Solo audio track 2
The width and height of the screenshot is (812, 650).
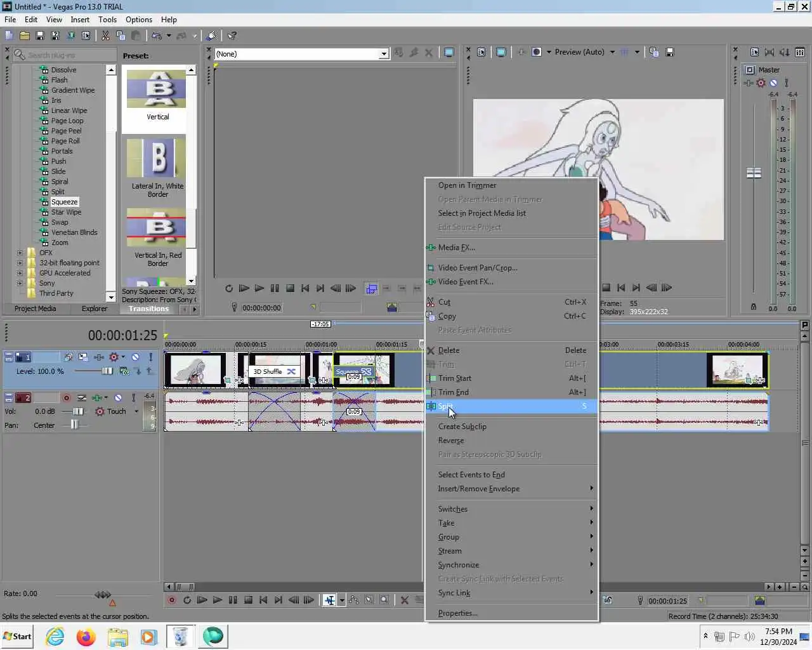tap(133, 398)
